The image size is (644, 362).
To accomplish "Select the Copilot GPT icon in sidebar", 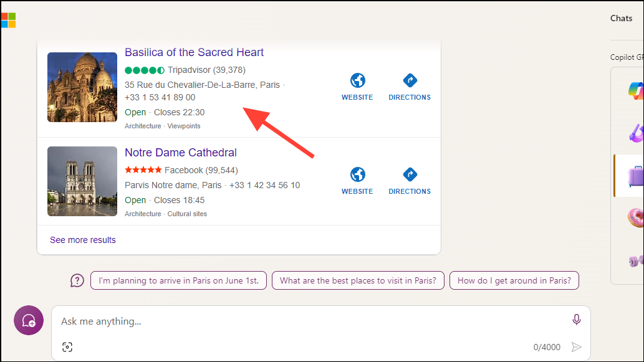I will tap(636, 91).
